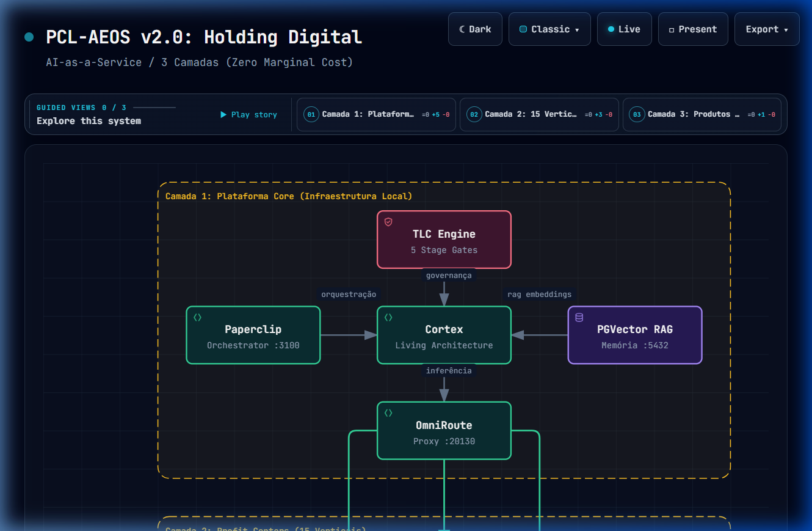812x531 pixels.
Task: Click database icon on PGVector RAG node
Action: 579,318
